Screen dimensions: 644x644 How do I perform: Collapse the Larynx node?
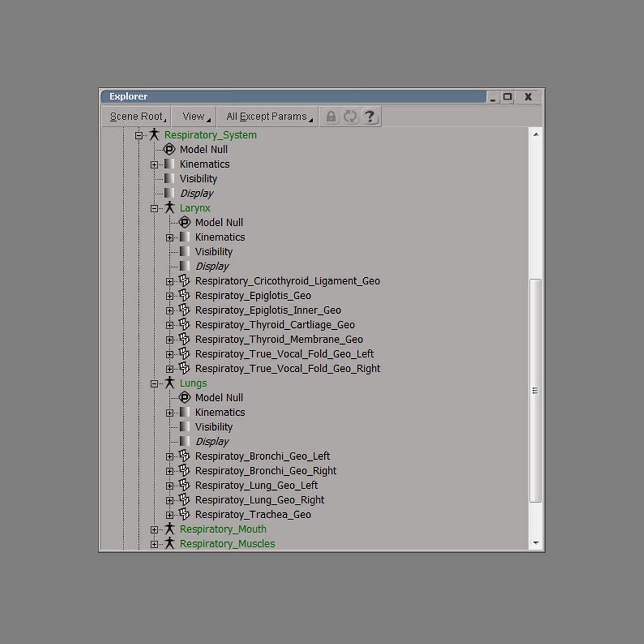pyautogui.click(x=154, y=208)
